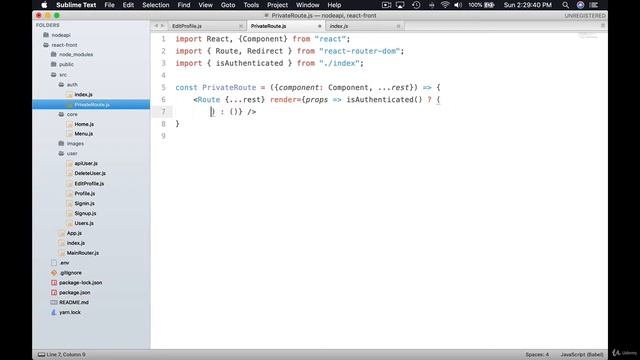The height and width of the screenshot is (360, 640).
Task: Click the unsaved dot on PrivateRoute.js tab
Action: [320, 26]
